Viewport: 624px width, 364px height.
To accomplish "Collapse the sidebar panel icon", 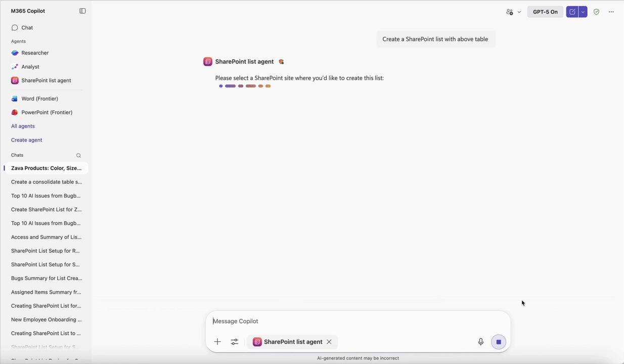I will [82, 11].
